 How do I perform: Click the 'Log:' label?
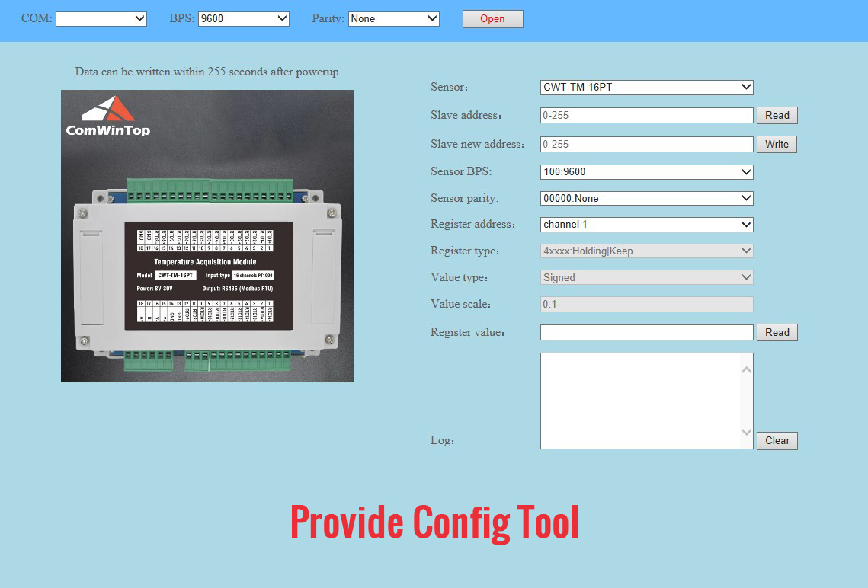pos(442,440)
